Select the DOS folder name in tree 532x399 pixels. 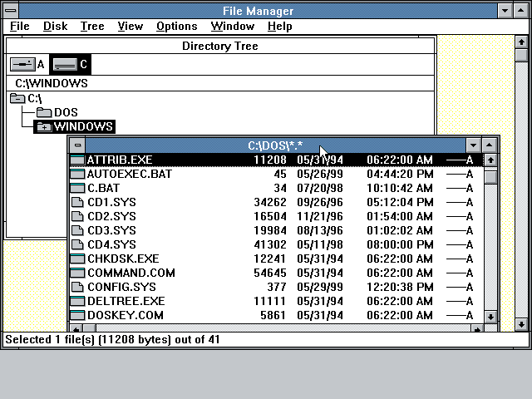tap(66, 112)
